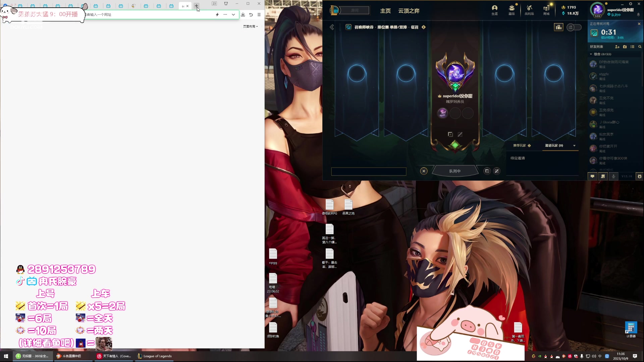Expand the invite panel dropdown arrow
Screen dimensions: 644x362
coord(574,145)
